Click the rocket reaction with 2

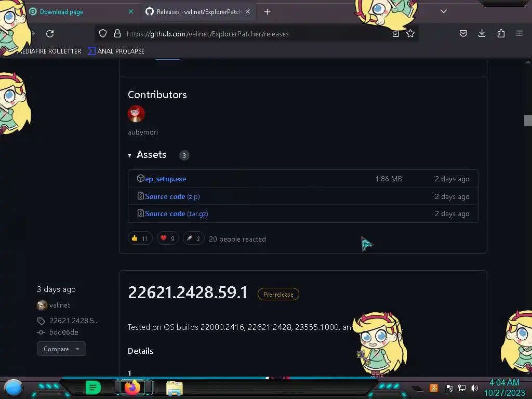click(x=194, y=238)
